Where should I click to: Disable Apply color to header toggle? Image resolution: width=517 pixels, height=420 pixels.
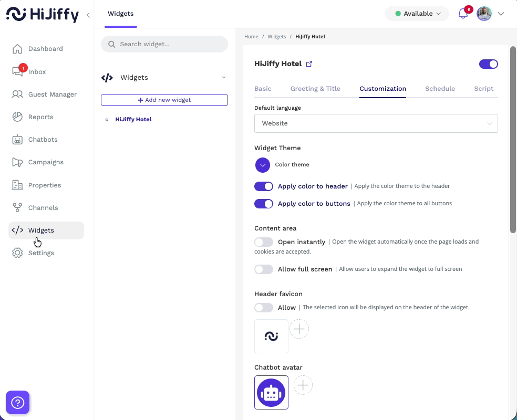click(x=264, y=186)
